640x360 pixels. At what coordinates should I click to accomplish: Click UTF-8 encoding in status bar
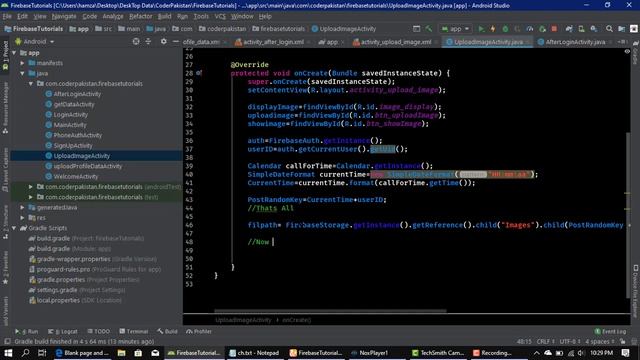tap(570, 341)
